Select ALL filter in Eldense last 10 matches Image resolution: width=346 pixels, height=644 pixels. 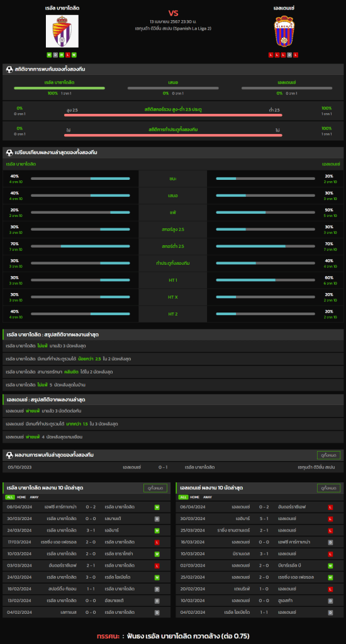[183, 497]
